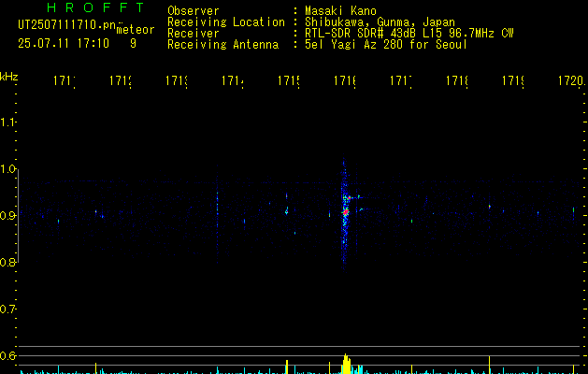Click the 'Receiver' field label
Image resolution: width=588 pixels, height=374 pixels.
point(194,34)
